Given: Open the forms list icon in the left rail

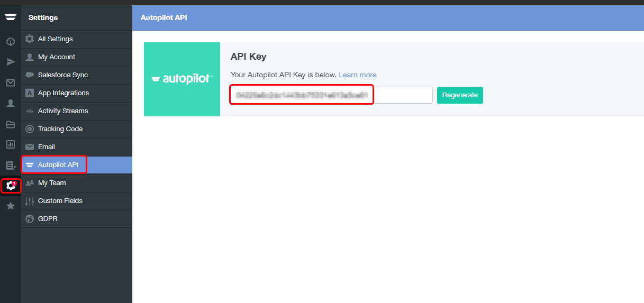Looking at the screenshot, I should (10, 166).
